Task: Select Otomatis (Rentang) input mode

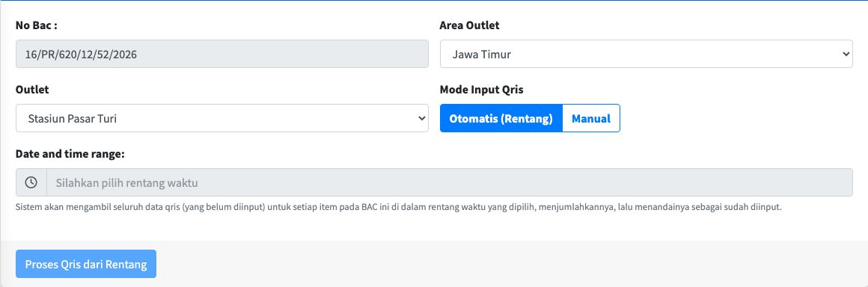Action: (501, 118)
